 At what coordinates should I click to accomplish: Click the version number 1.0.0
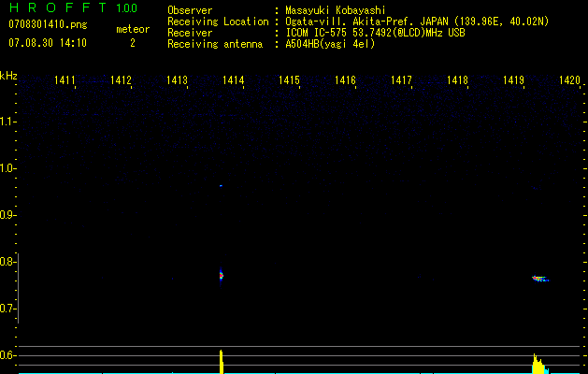pyautogui.click(x=127, y=8)
